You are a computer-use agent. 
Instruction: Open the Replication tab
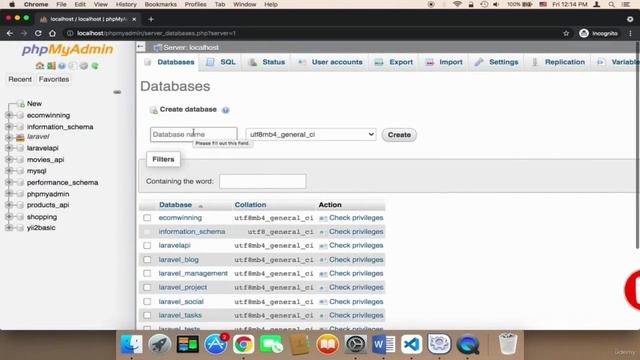point(558,62)
